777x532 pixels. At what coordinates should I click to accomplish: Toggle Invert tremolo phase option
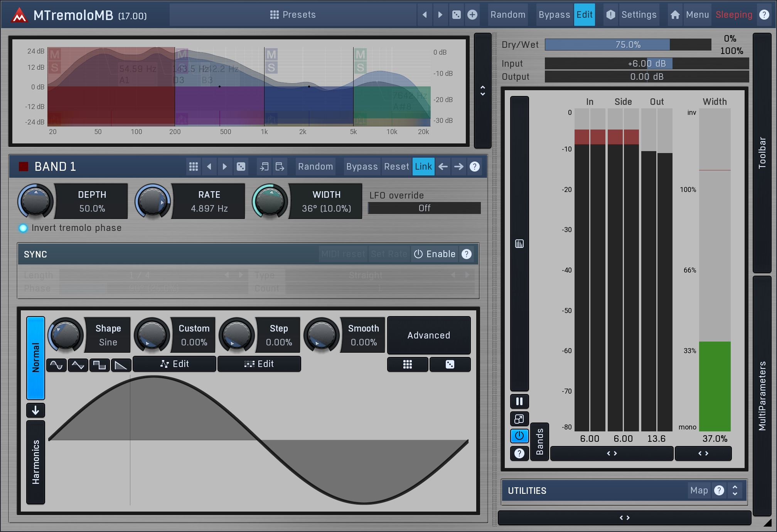coord(23,228)
